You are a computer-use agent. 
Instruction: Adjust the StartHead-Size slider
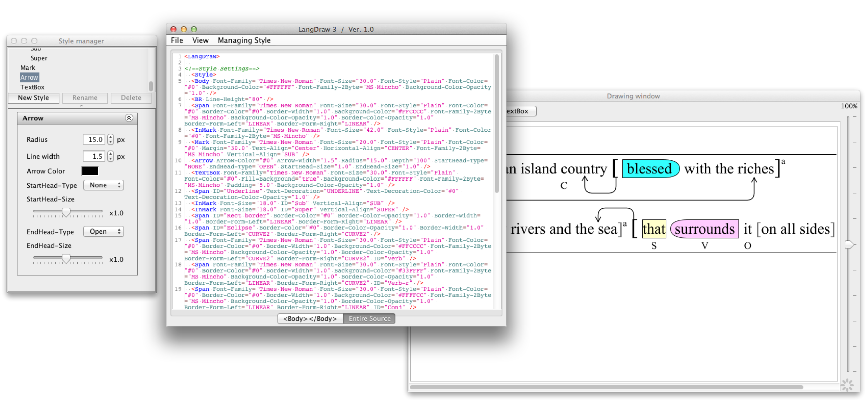[x=66, y=212]
